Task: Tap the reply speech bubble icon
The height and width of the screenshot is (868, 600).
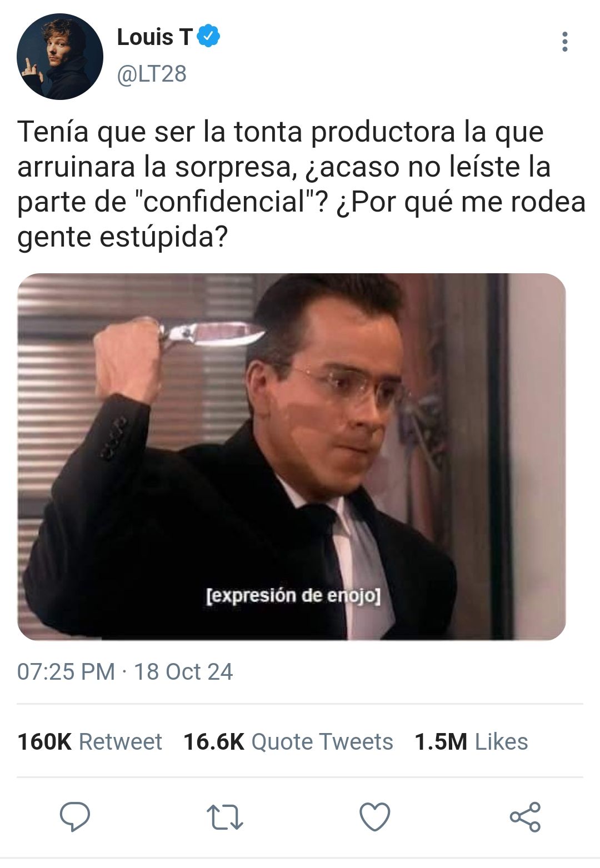Action: [75, 816]
